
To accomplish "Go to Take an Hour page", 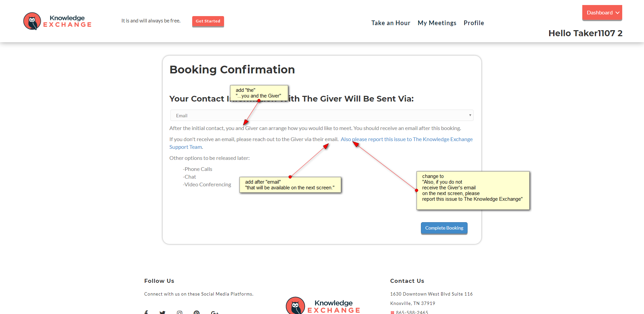I will tap(391, 23).
